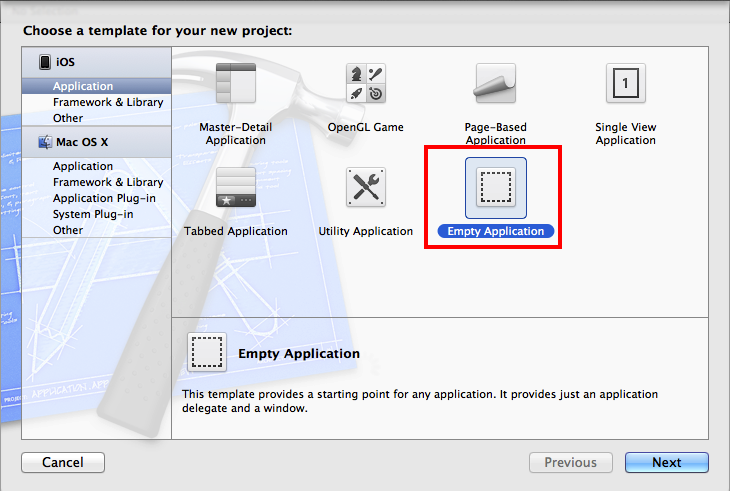Click the Utility Application label
The width and height of the screenshot is (730, 491).
(x=365, y=231)
